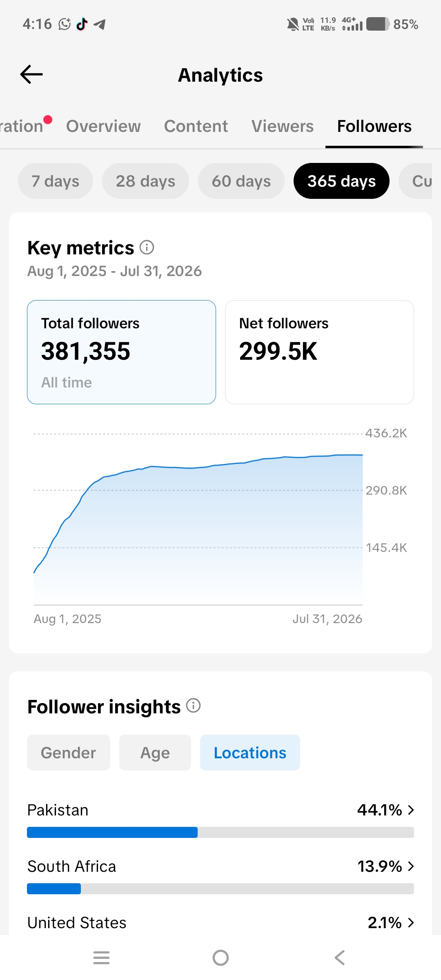Select the Net followers metric card
Screen dimensions: 441x980
tap(319, 352)
